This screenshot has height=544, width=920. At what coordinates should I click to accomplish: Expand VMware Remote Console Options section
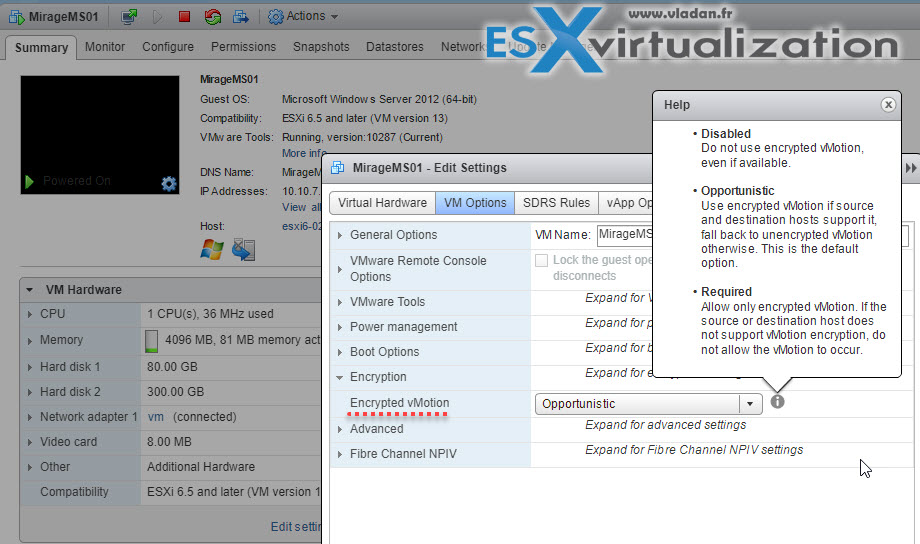coord(340,269)
